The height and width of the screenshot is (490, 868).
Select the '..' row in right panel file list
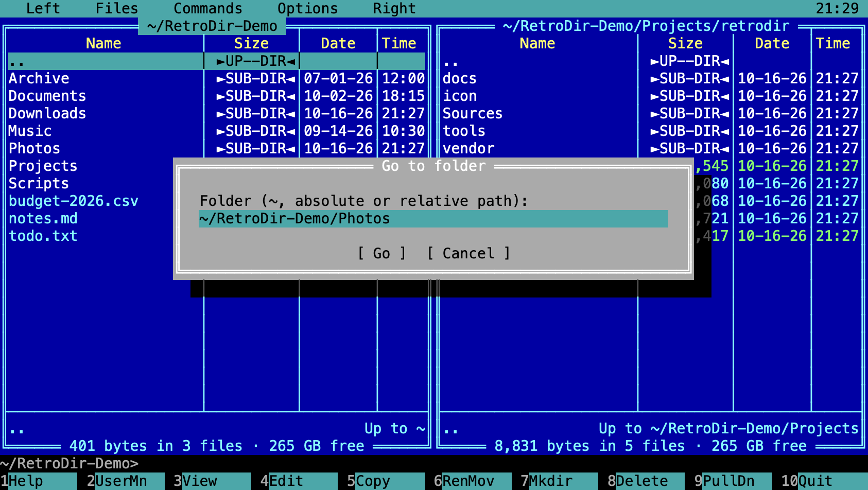651,61
